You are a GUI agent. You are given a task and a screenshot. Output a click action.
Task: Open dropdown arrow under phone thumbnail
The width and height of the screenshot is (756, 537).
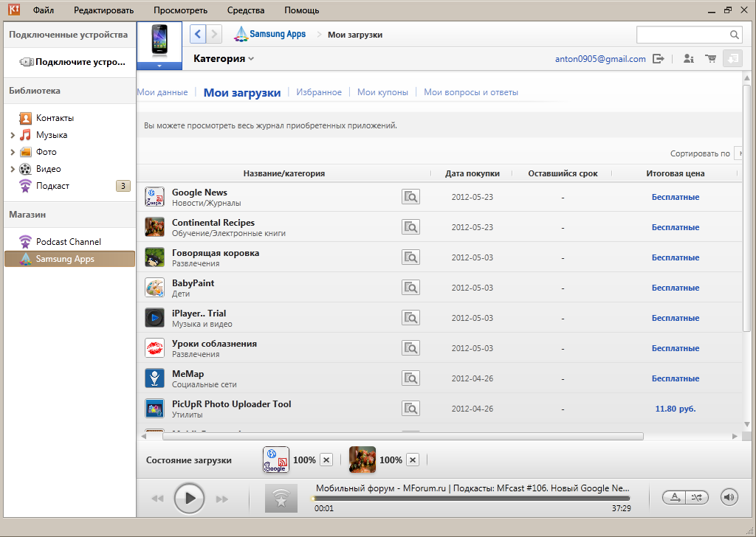click(x=159, y=66)
